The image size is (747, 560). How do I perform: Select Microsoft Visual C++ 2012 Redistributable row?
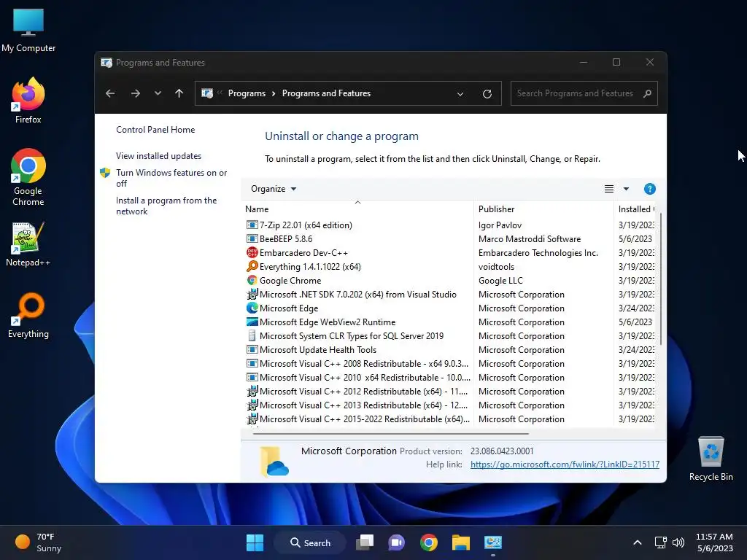pos(449,391)
